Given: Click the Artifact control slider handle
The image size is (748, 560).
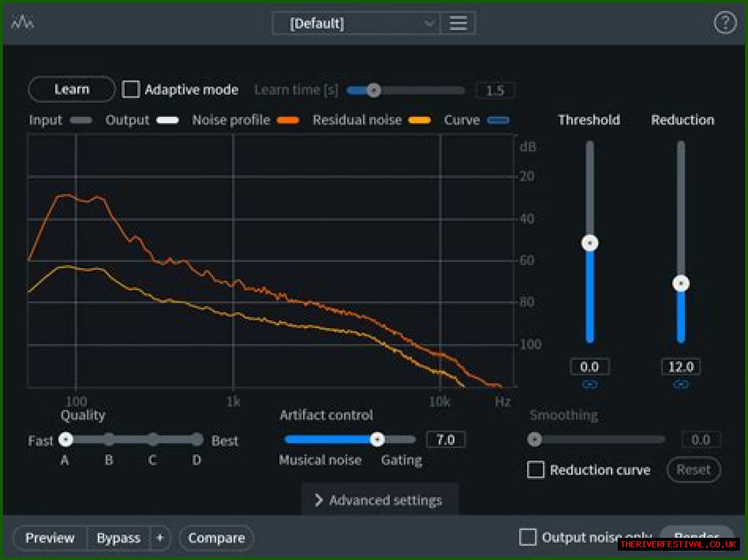Looking at the screenshot, I should pyautogui.click(x=378, y=440).
